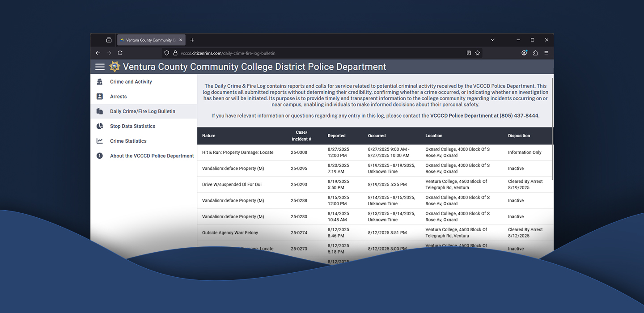Screen dimensions: 644x313
Task: Click the padlock site security icon
Action: click(175, 53)
